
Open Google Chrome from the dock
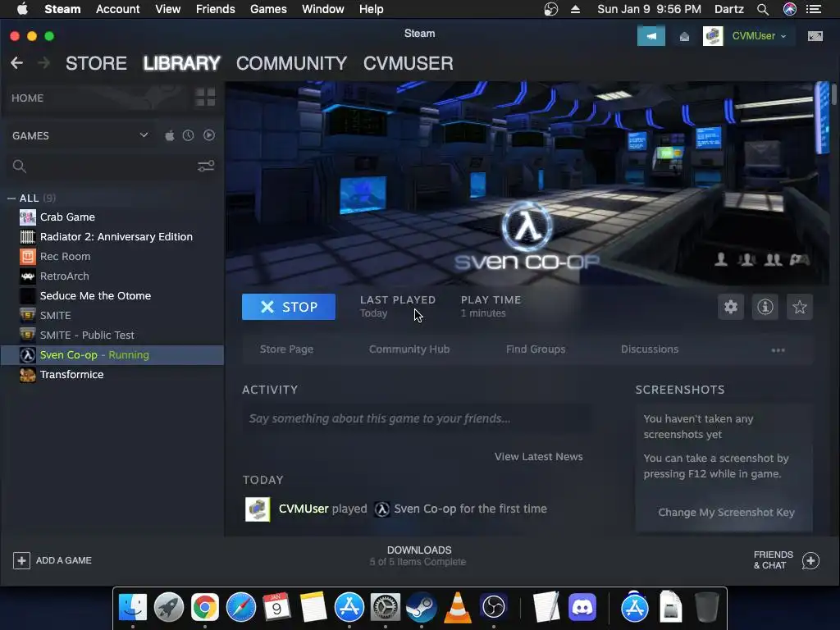[204, 608]
